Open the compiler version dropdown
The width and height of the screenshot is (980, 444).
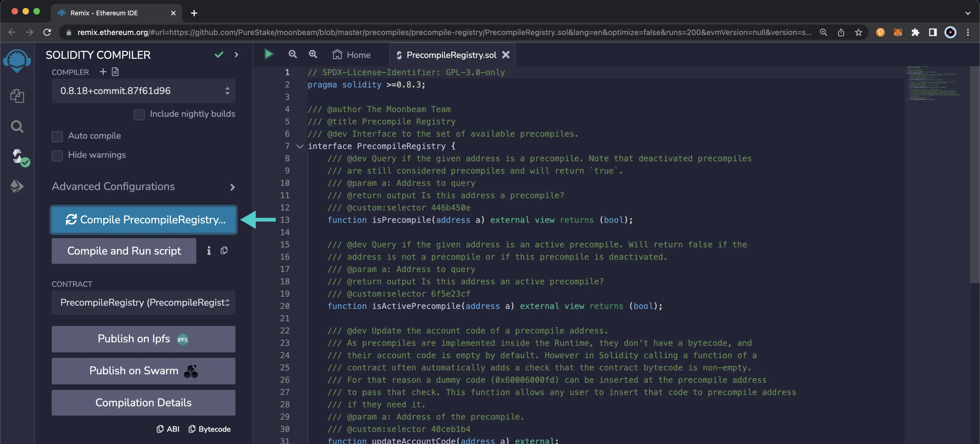coord(143,91)
